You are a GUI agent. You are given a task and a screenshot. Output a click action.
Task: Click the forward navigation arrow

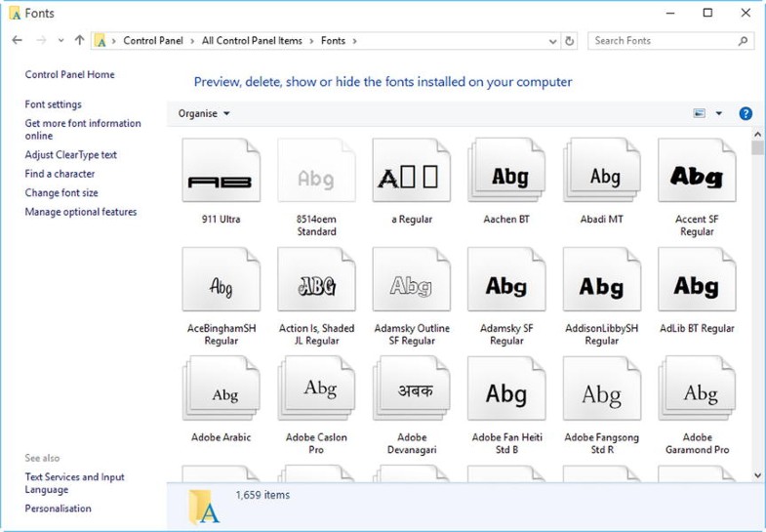click(42, 41)
